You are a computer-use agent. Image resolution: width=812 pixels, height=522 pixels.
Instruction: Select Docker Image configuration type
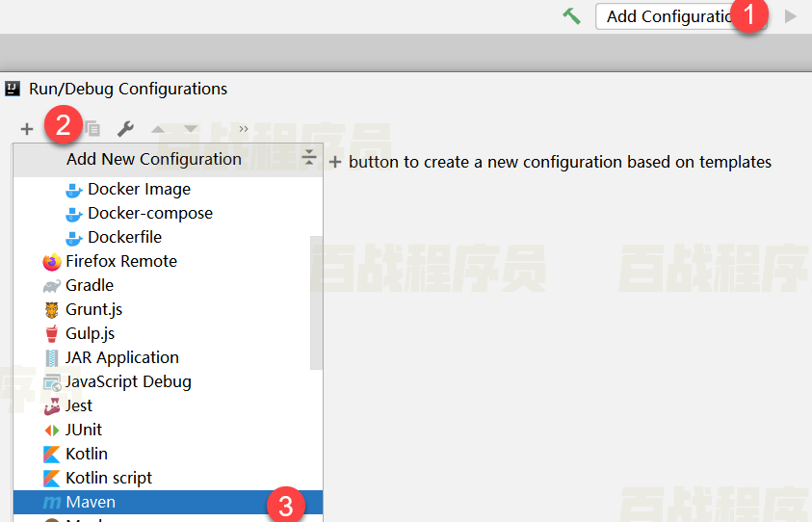pos(169,189)
